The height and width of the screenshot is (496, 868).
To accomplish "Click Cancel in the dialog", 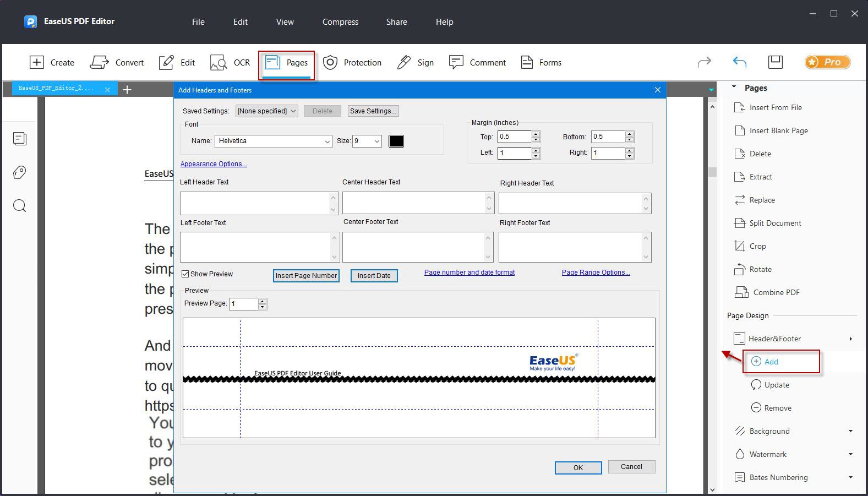I will [x=631, y=466].
